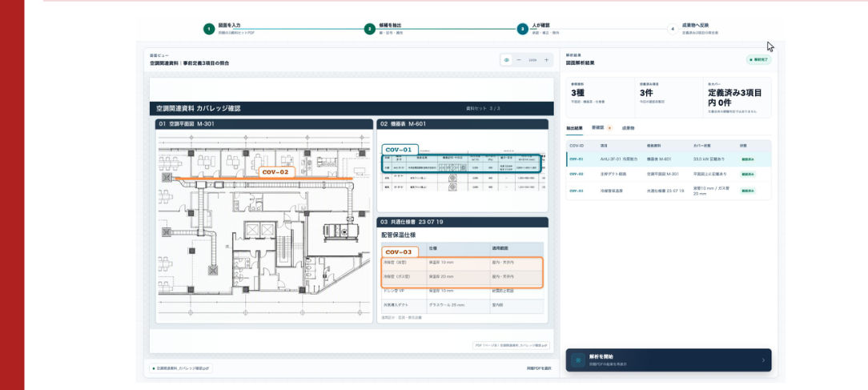Click the 定義済み3項目内 0件 card
This screenshot has height=390, width=868.
(x=737, y=98)
